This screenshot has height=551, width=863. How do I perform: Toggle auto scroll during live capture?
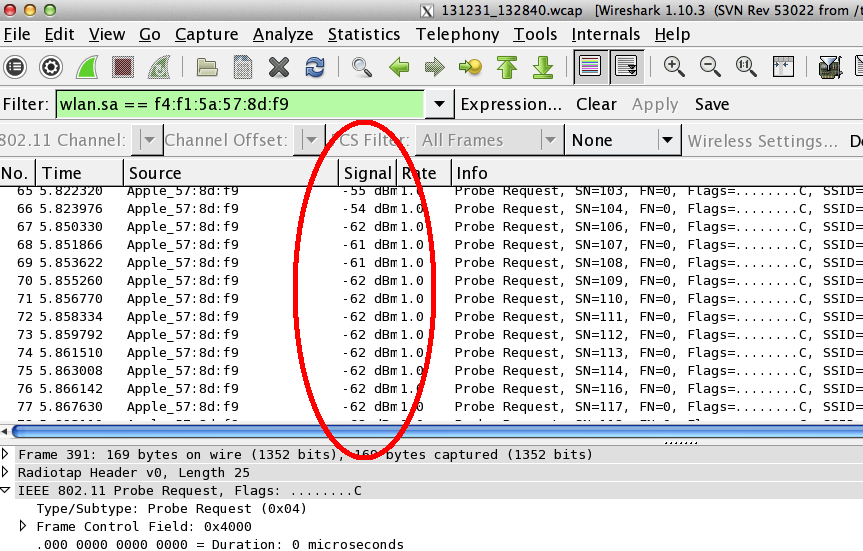[626, 67]
